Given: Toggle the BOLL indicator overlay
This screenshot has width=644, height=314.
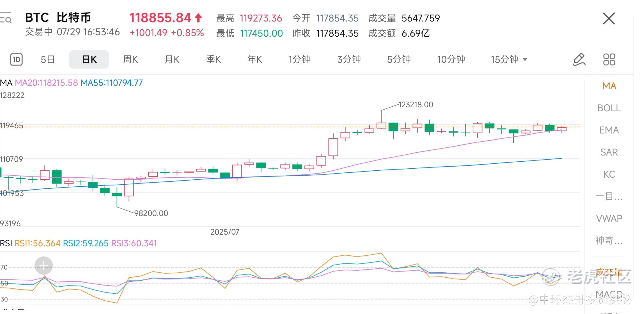Looking at the screenshot, I should (x=609, y=108).
